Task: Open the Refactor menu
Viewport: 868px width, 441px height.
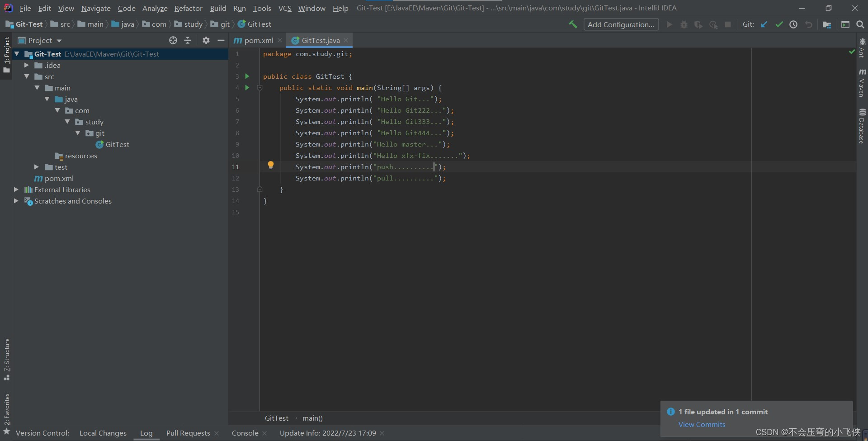Action: coord(189,8)
